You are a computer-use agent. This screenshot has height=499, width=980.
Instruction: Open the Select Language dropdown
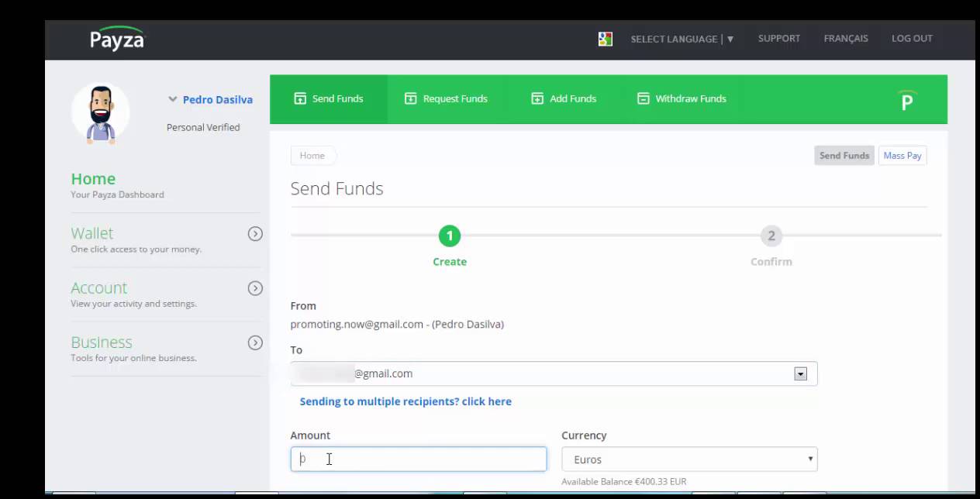coord(682,39)
